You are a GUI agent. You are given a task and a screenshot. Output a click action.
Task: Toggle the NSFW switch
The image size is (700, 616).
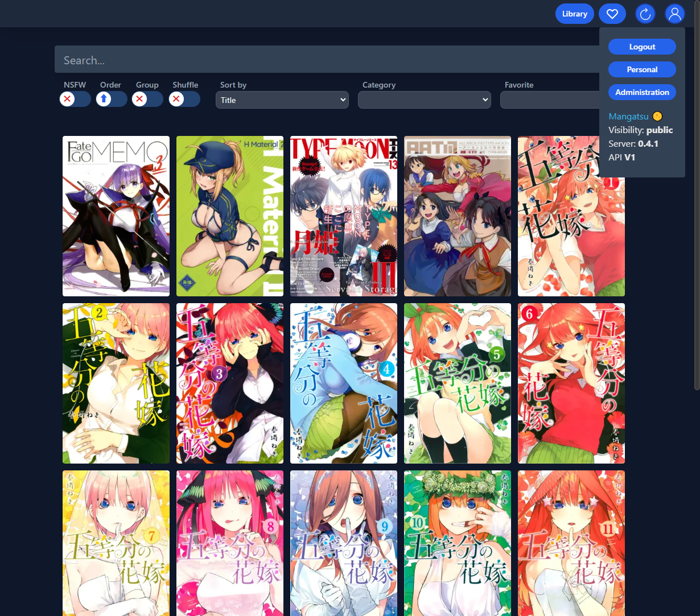(x=75, y=99)
